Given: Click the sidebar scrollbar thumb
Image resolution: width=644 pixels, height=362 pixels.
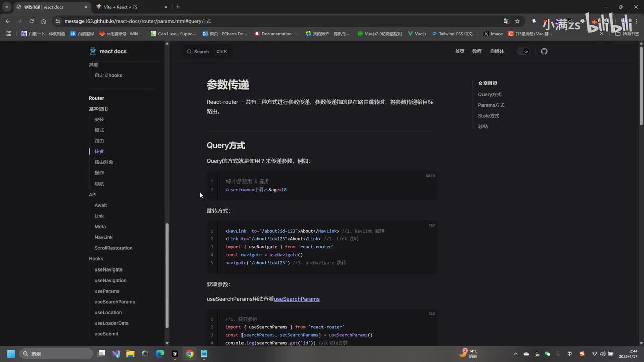Looking at the screenshot, I should tap(167, 275).
